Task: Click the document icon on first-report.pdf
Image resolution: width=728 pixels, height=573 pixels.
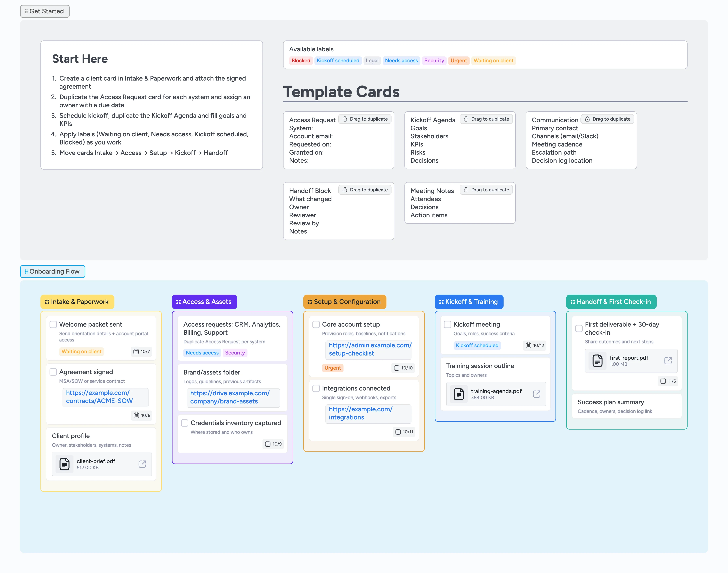Action: pos(598,361)
